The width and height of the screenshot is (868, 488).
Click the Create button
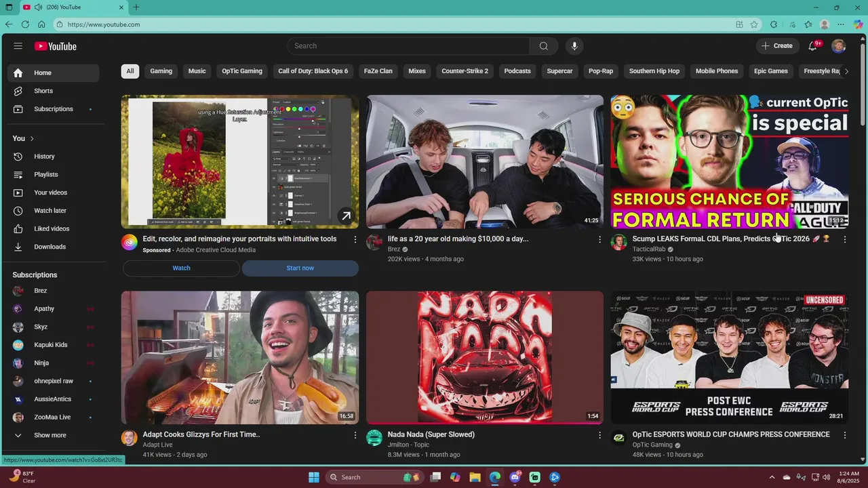coord(777,46)
